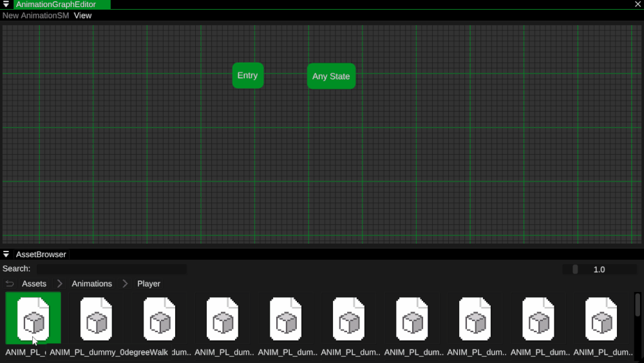Select the second animation file icon
This screenshot has height=363, width=644.
[96, 319]
